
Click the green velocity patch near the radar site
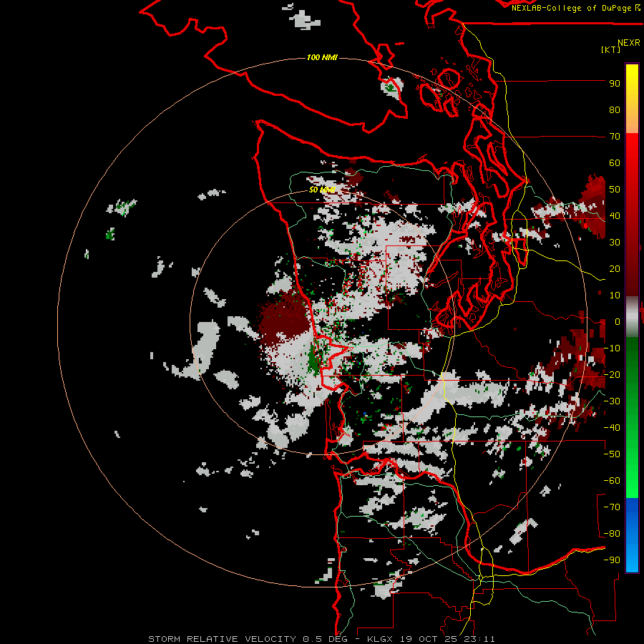[x=314, y=360]
